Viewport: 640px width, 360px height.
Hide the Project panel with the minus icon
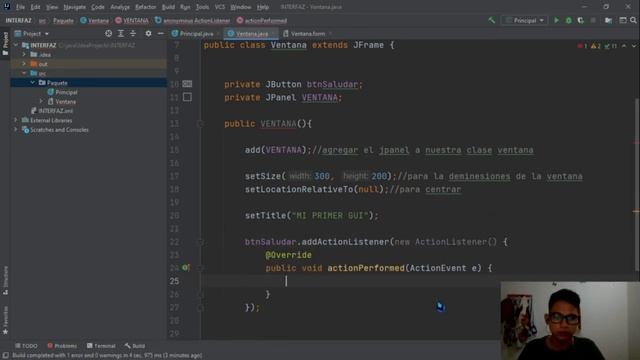[x=160, y=33]
